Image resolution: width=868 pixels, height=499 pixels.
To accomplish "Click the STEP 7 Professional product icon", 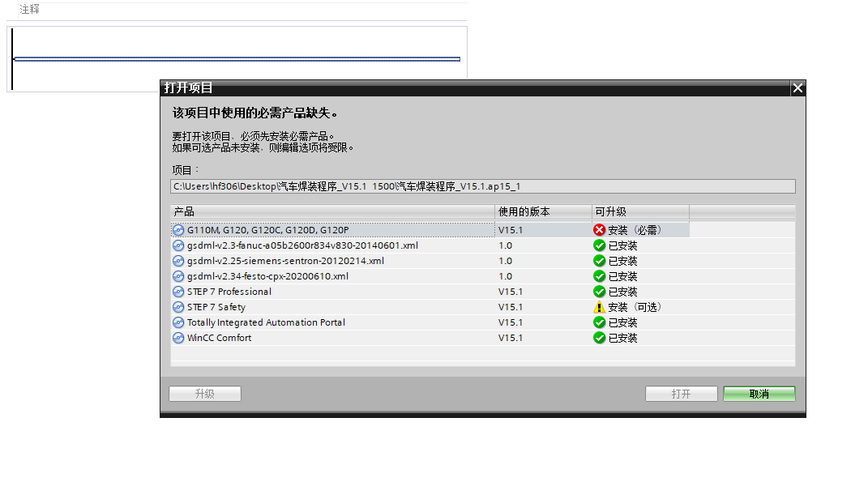I will tap(178, 292).
